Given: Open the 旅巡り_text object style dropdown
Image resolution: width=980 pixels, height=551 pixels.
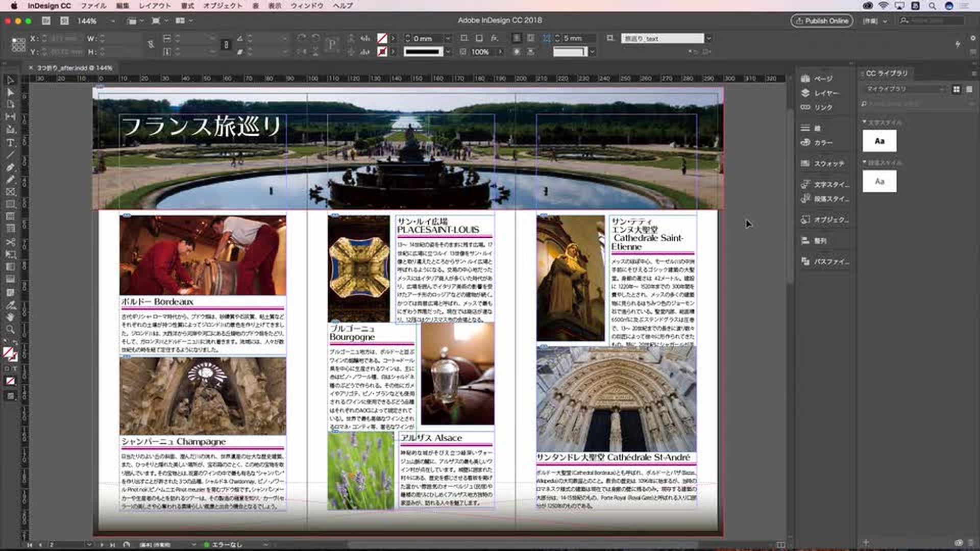Looking at the screenshot, I should coord(708,38).
